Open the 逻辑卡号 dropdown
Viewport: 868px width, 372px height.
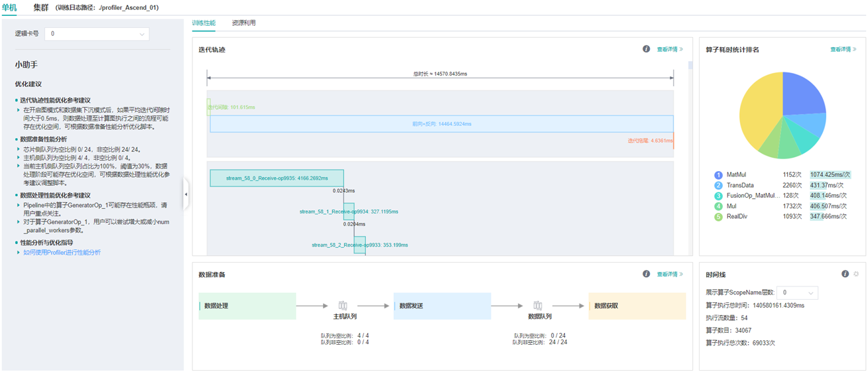coord(97,34)
